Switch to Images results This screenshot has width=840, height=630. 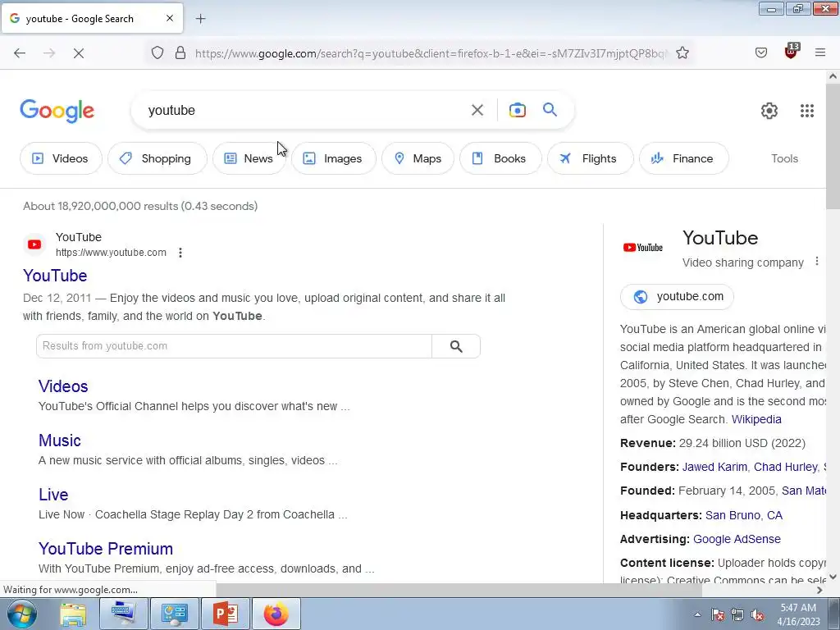point(333,158)
